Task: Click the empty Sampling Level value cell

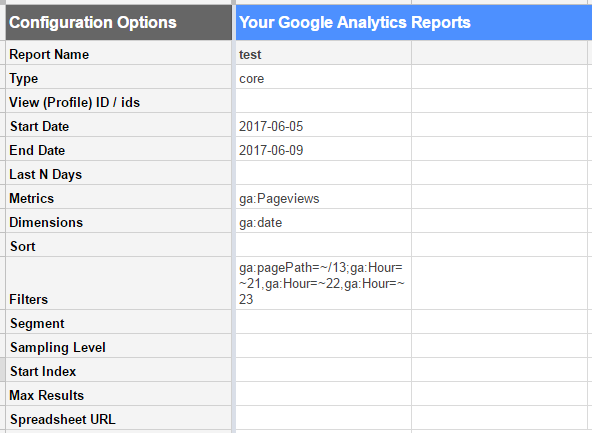Action: 324,347
